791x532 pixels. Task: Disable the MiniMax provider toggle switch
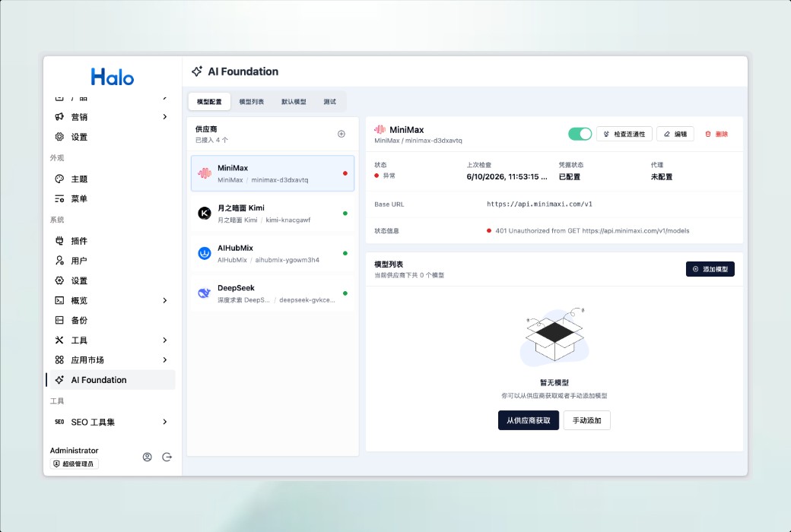580,134
